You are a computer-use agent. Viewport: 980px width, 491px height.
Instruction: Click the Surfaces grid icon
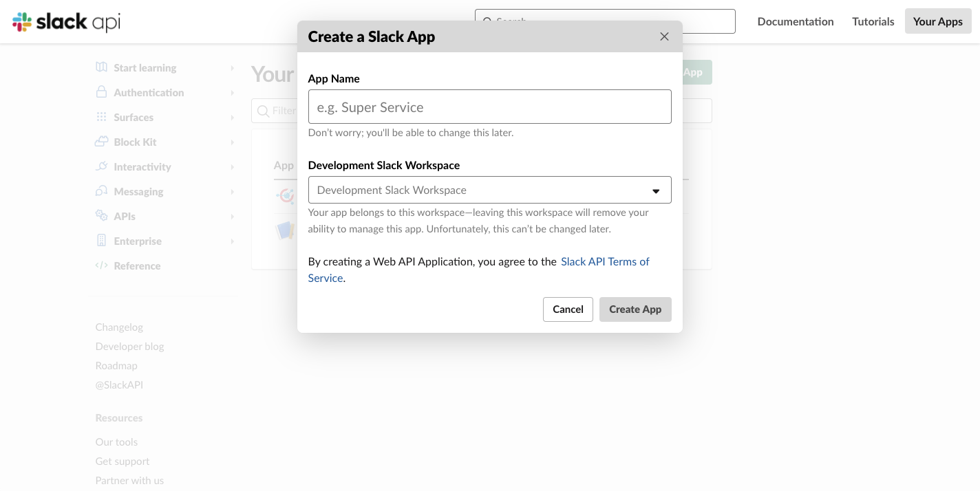(102, 117)
